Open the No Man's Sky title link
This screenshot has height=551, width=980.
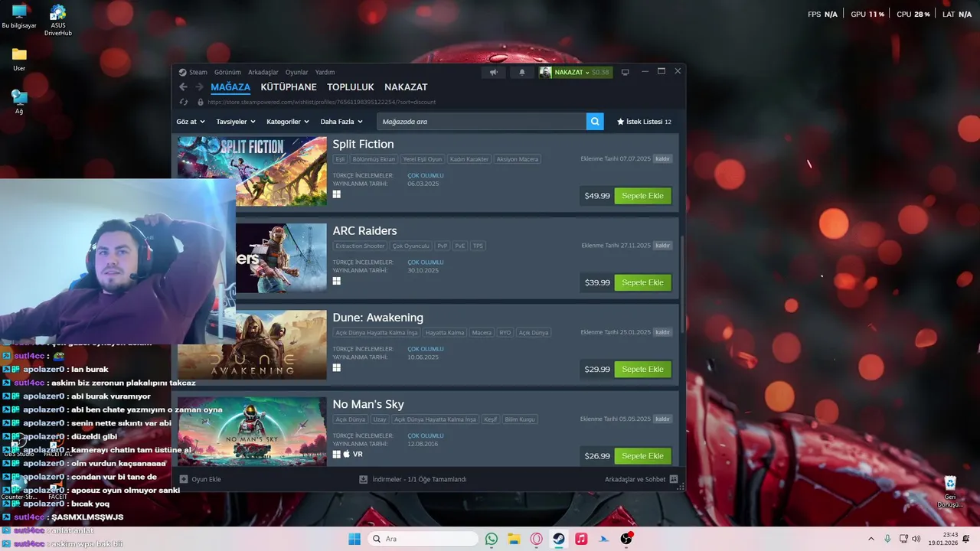coord(368,404)
